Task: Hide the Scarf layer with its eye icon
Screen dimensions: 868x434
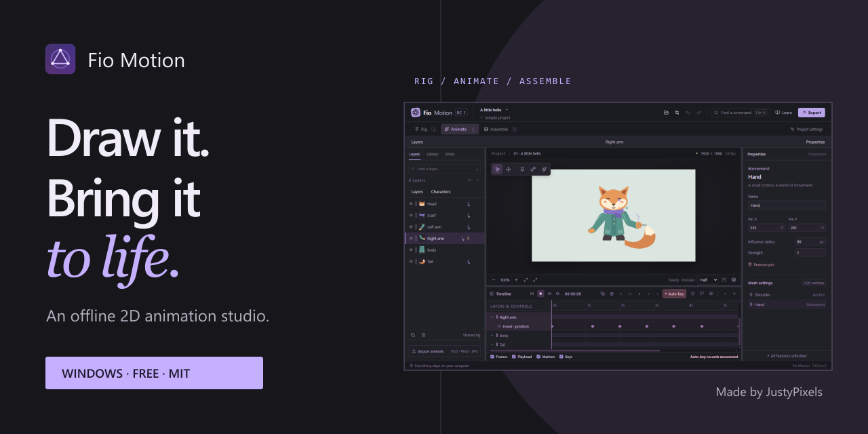Action: [411, 215]
